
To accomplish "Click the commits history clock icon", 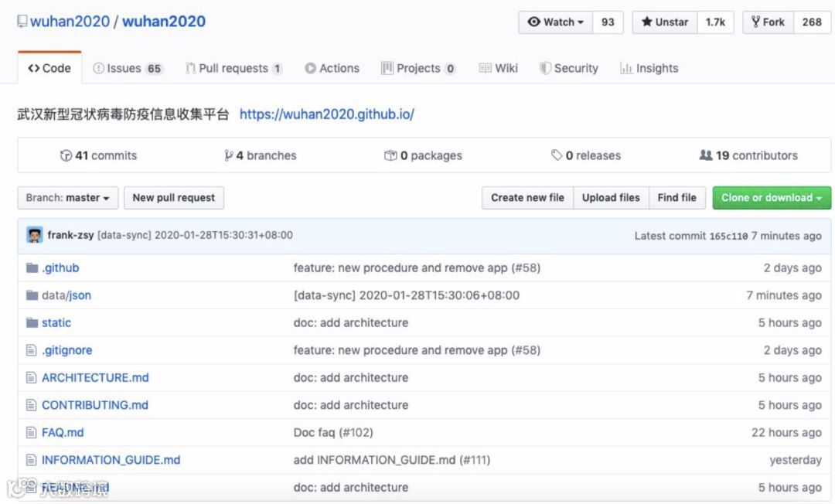I will tap(66, 155).
